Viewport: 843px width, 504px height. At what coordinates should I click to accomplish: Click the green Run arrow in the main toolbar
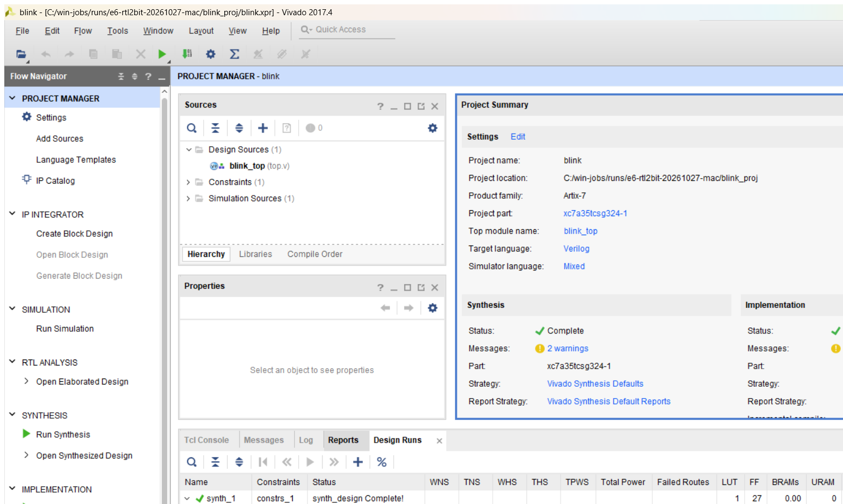point(162,54)
